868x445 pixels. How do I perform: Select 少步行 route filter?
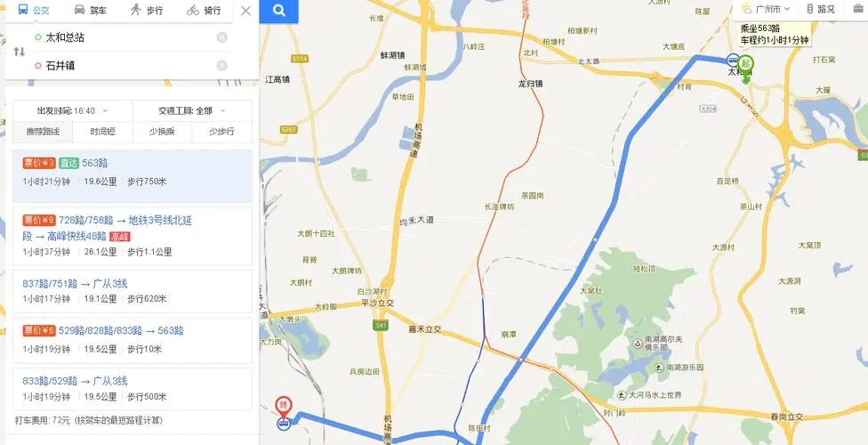pos(221,132)
